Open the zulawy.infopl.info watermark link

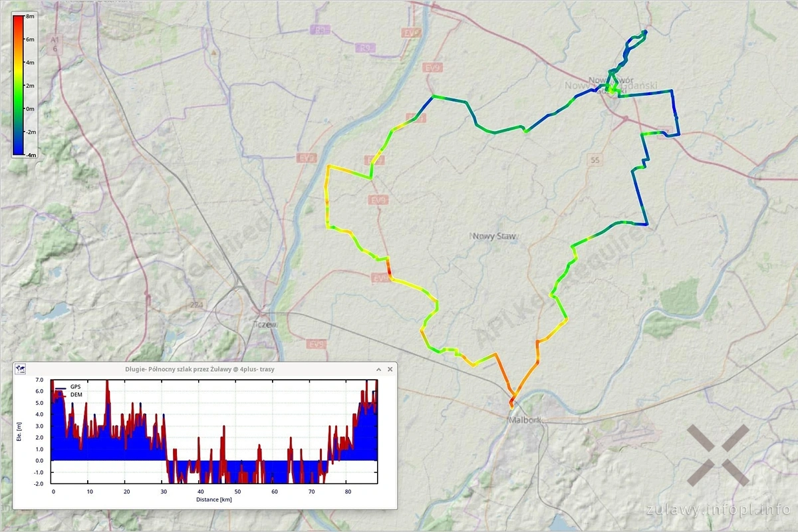718,510
